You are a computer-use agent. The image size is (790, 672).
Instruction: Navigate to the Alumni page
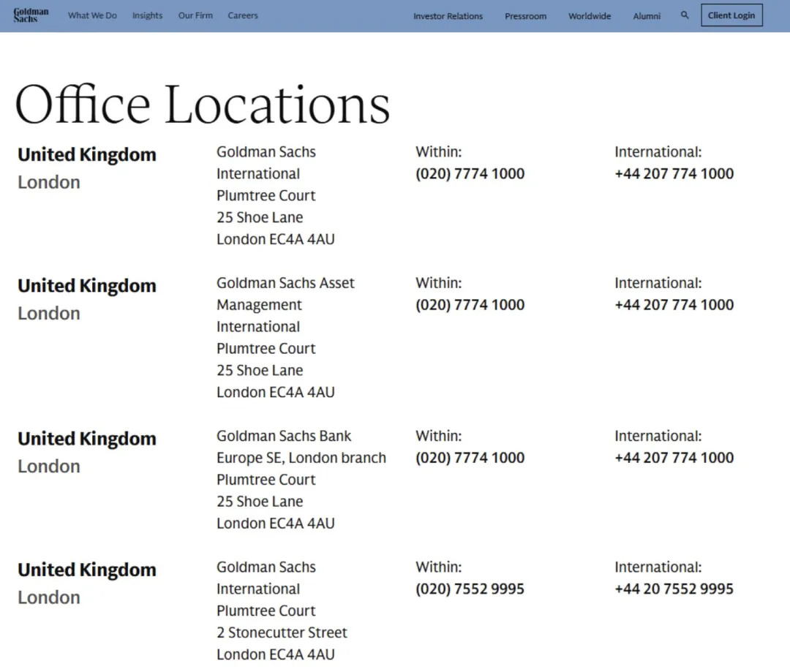point(647,16)
